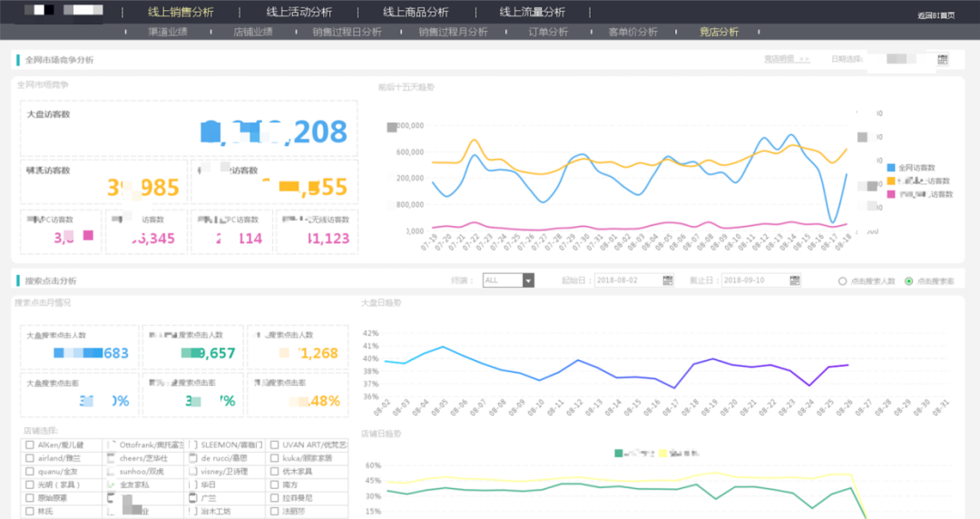The width and height of the screenshot is (980, 519).
Task: Enable the kuka/顾家家居 checkbox
Action: click(x=274, y=458)
